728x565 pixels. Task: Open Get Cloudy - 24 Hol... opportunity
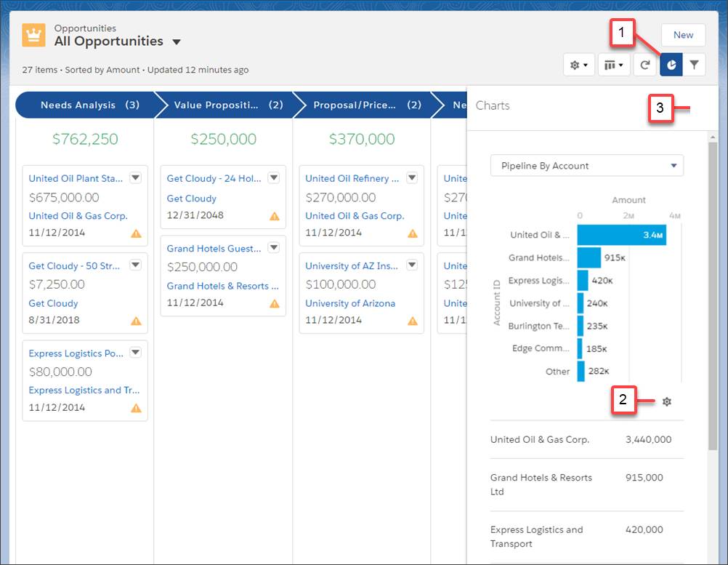coord(214,178)
